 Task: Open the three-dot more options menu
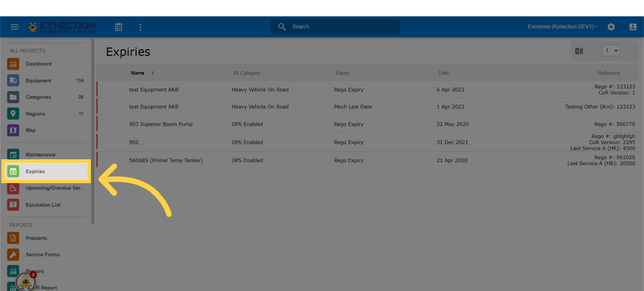pyautogui.click(x=140, y=27)
